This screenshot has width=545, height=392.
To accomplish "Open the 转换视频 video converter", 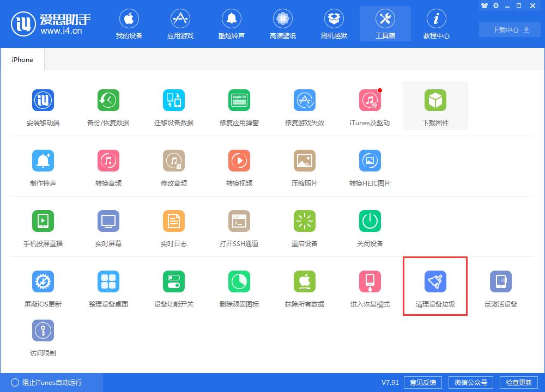I will pyautogui.click(x=239, y=166).
